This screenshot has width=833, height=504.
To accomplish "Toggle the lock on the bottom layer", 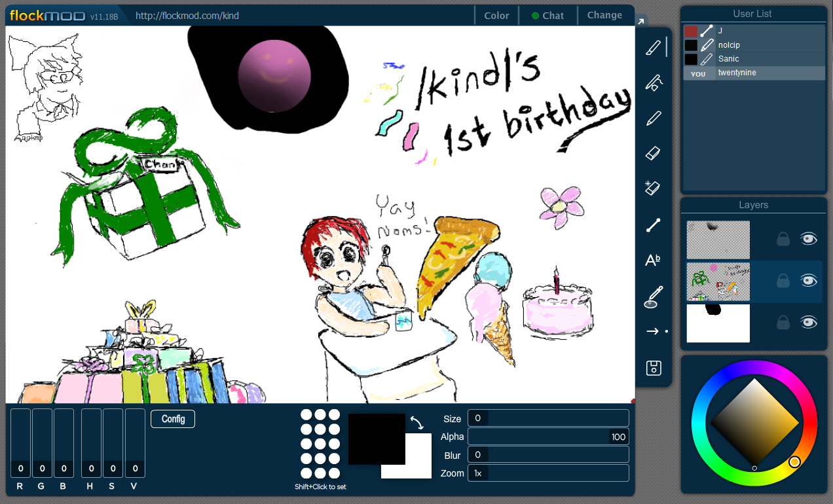I will [x=783, y=322].
